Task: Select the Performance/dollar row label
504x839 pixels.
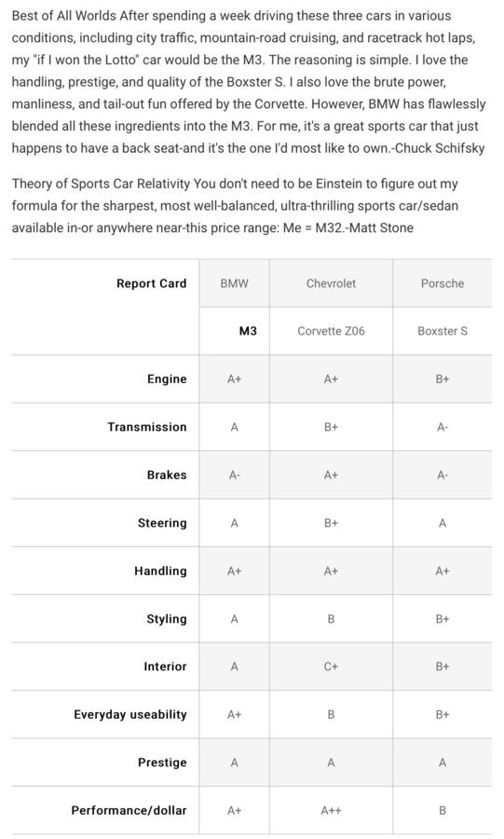Action: click(x=129, y=811)
